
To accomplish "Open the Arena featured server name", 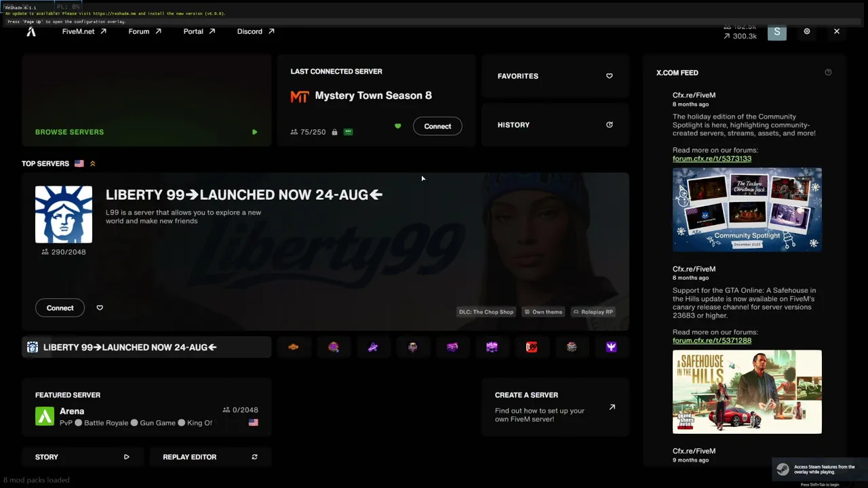I will tap(72, 411).
